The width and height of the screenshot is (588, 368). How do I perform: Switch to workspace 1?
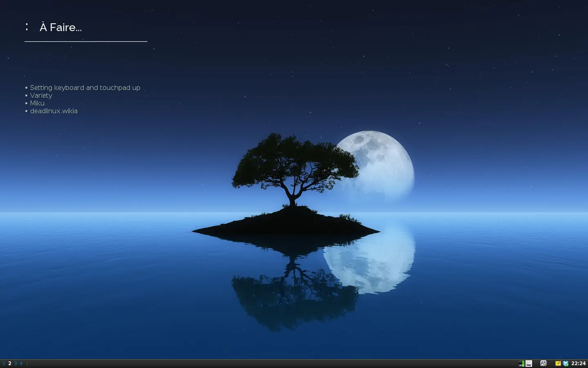[4, 363]
